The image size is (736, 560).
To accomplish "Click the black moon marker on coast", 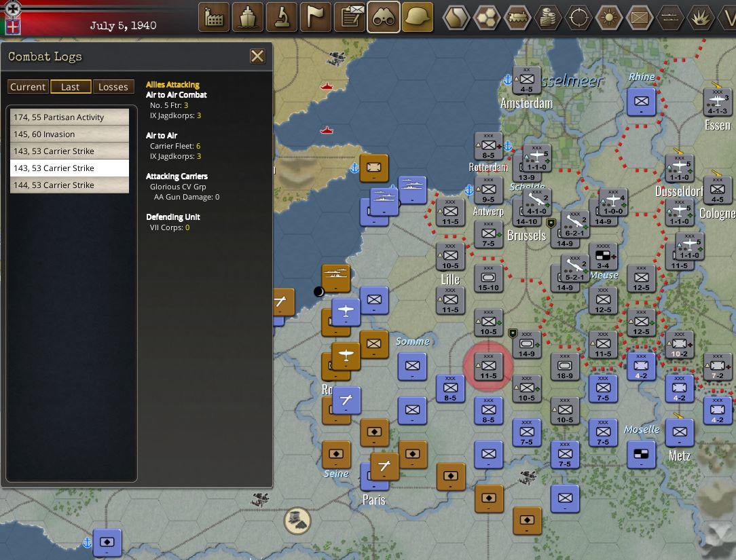I will tap(318, 291).
